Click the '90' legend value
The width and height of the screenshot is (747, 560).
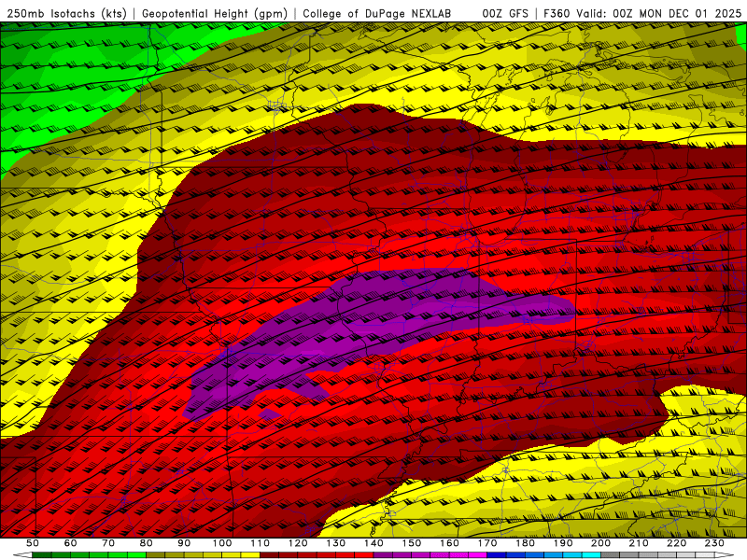184,543
